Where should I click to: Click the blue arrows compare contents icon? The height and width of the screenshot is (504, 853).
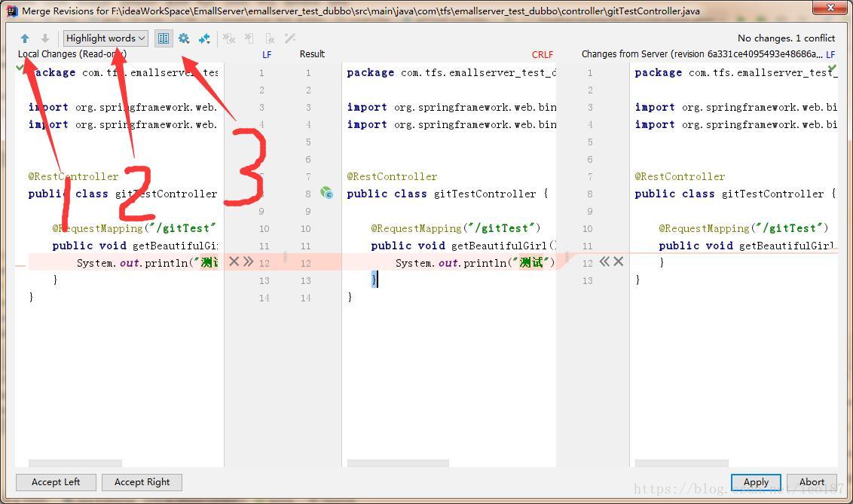(204, 38)
